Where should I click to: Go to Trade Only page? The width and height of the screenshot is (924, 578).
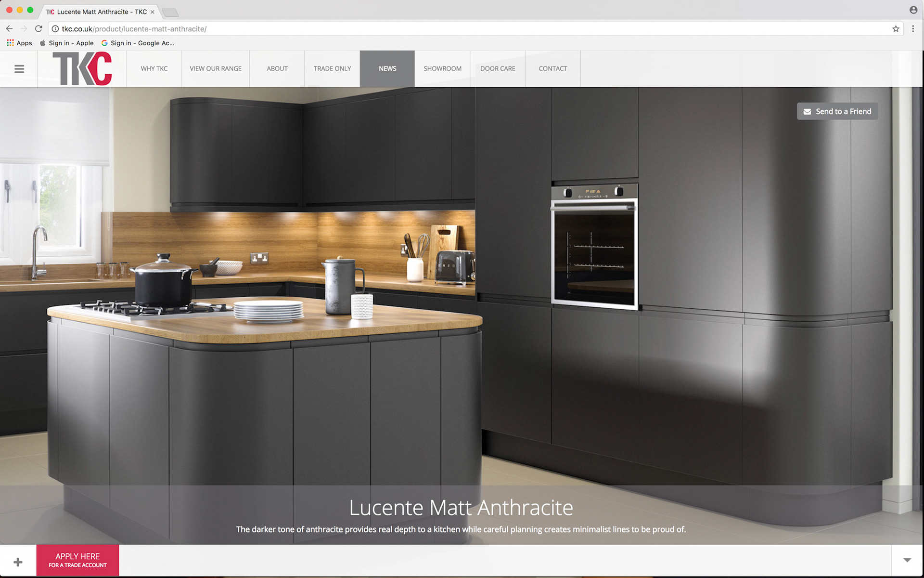coord(332,69)
